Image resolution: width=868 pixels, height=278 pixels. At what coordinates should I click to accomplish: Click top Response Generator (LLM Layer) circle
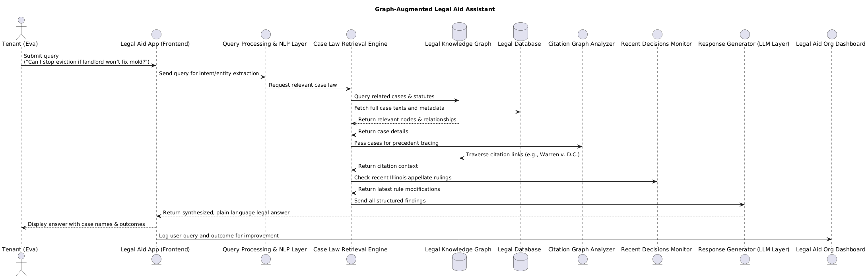tap(744, 35)
